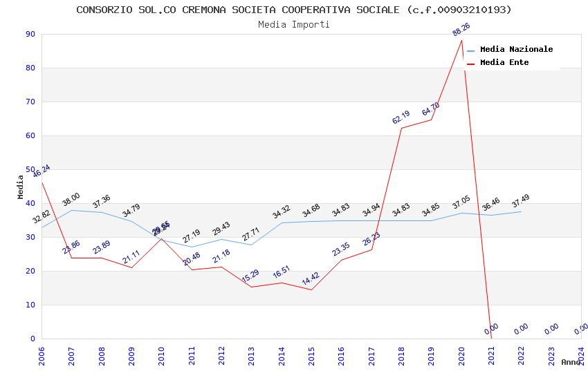Click the 2007 year label
Screen dimensions: 588x380
72,356
